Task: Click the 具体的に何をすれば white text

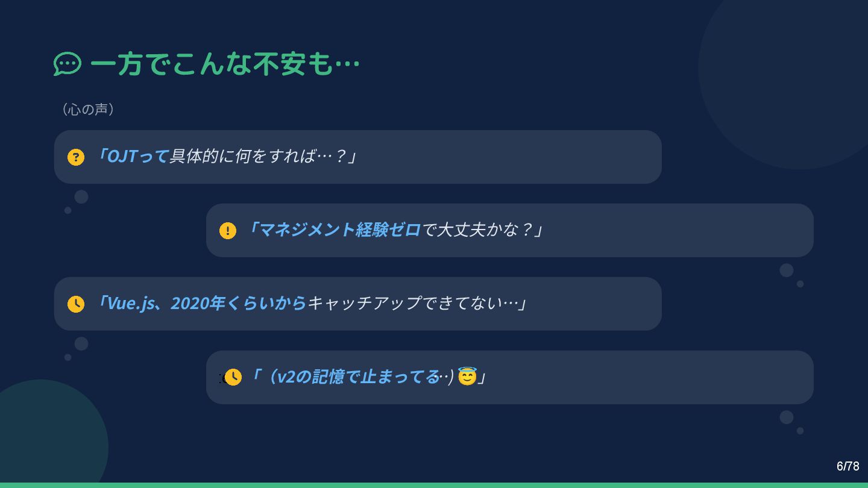Action: point(243,157)
